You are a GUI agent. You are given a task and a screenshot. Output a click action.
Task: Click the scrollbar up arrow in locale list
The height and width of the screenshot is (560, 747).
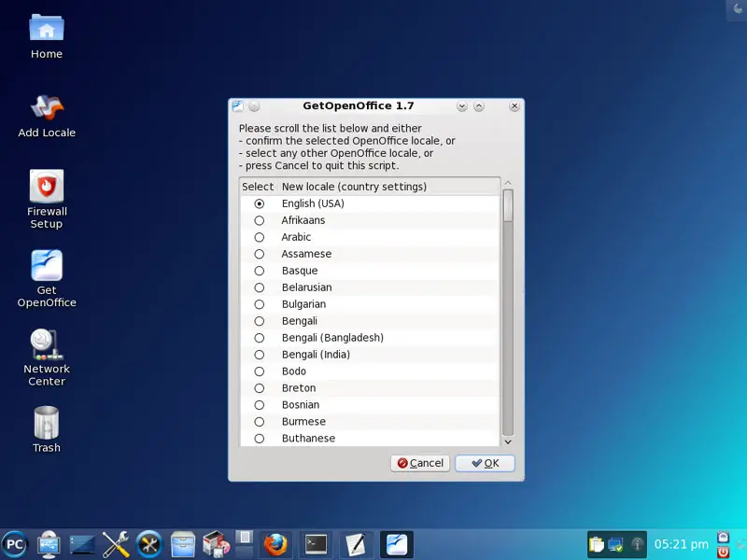(x=508, y=183)
